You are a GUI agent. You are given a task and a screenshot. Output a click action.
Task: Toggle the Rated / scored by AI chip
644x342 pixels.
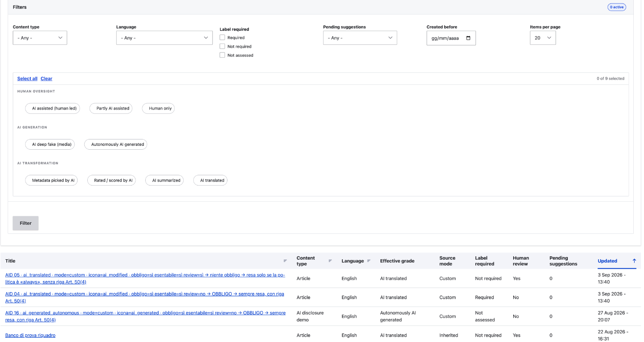pos(112,180)
